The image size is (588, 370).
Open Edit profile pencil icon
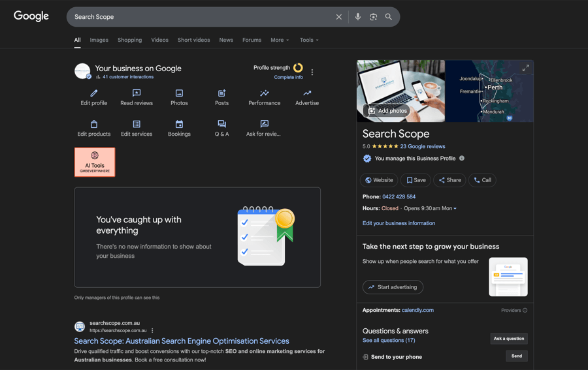(93, 93)
